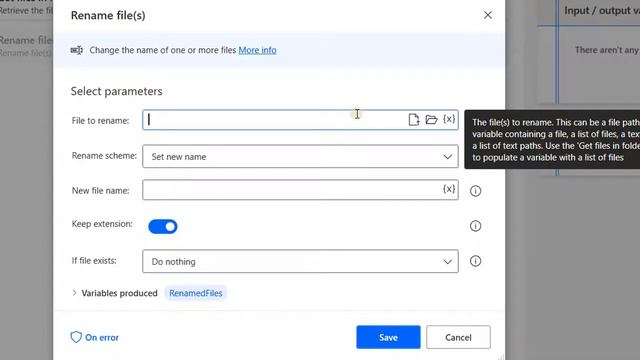Toggle the Keep extension switch

163,227
